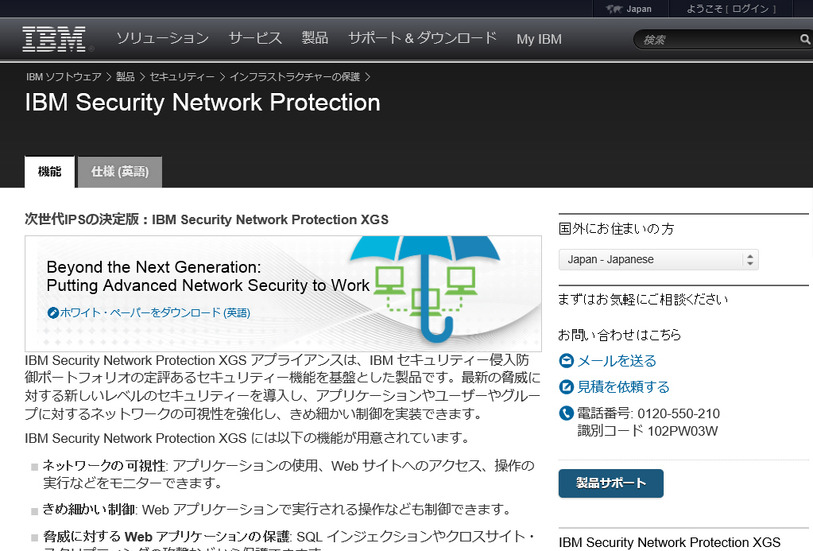Image resolution: width=813 pixels, height=551 pixels.
Task: Open the Japan - Japanese country dropdown
Action: point(658,260)
